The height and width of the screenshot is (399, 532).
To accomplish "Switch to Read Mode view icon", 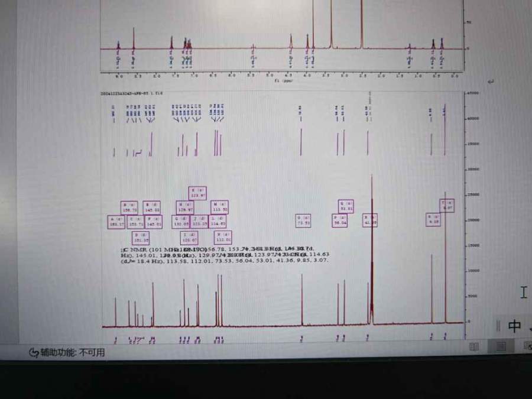I will (473, 346).
